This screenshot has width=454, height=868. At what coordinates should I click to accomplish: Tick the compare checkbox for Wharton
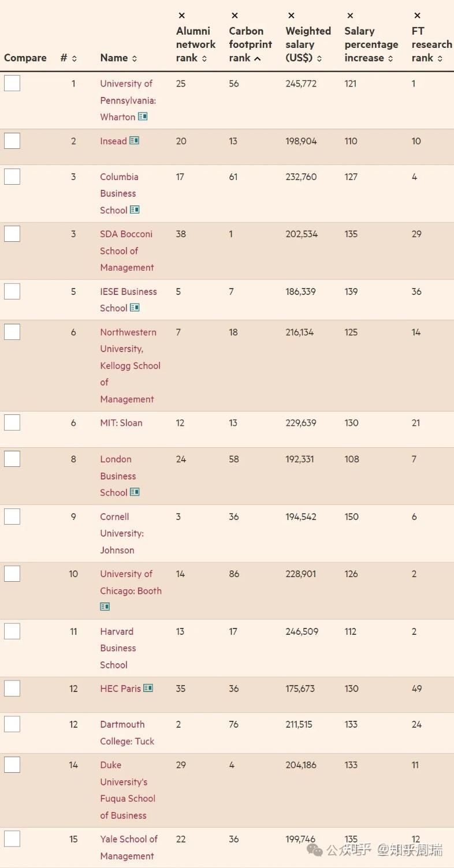click(x=12, y=84)
